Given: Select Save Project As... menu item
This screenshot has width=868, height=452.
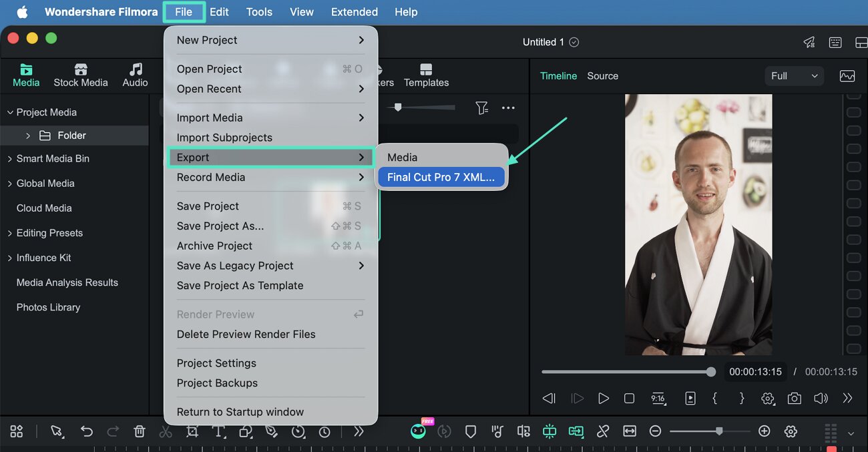Looking at the screenshot, I should (x=270, y=226).
